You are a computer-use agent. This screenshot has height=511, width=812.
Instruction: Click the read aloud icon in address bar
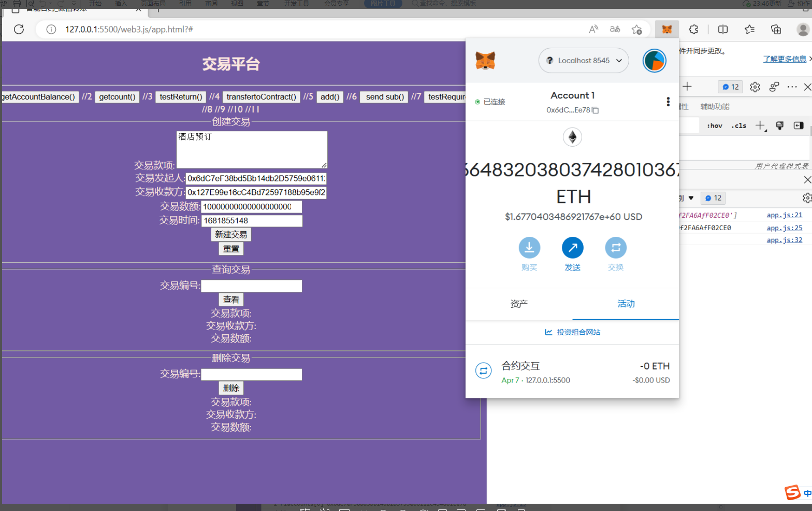pyautogui.click(x=593, y=29)
